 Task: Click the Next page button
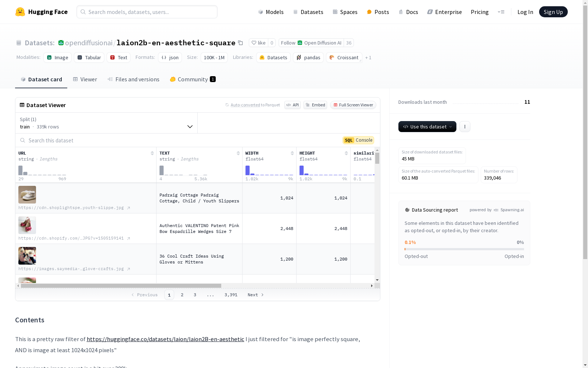(255, 295)
